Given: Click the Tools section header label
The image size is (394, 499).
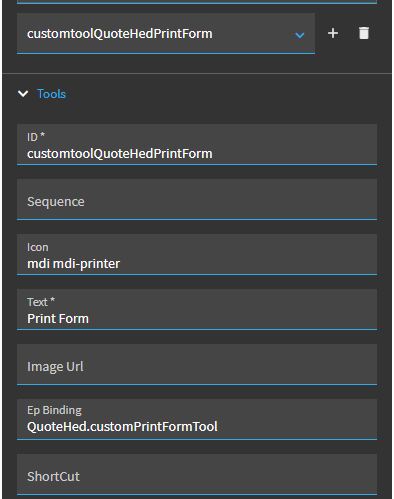Looking at the screenshot, I should coord(51,94).
